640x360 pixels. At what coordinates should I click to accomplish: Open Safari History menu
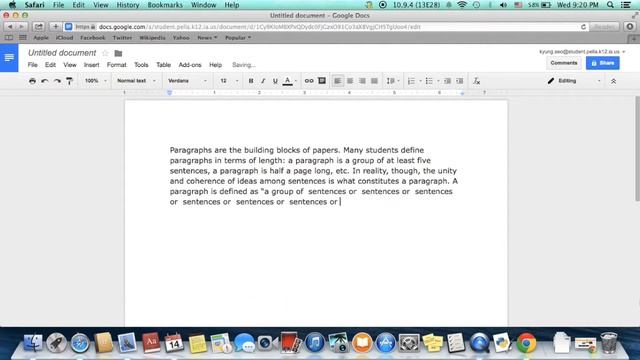[x=128, y=5]
